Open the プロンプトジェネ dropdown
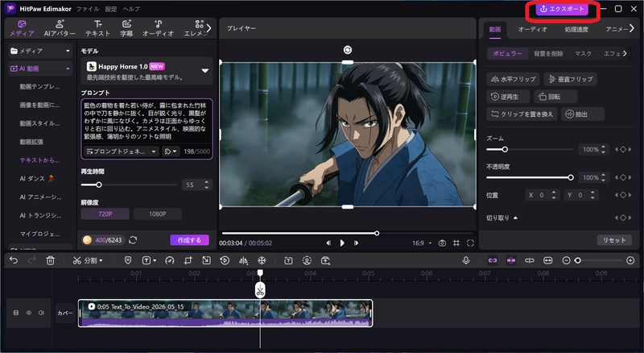The height and width of the screenshot is (353, 644). coord(122,152)
